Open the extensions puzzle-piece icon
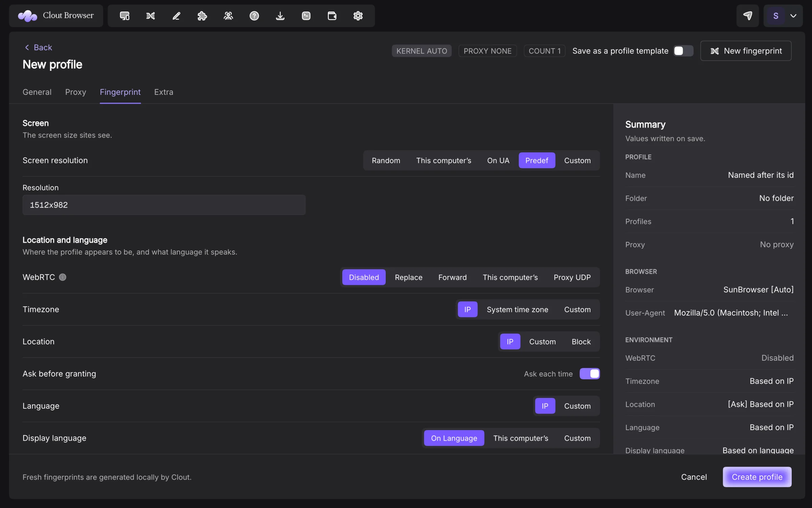Screen dimensions: 812x508 (x=202, y=16)
